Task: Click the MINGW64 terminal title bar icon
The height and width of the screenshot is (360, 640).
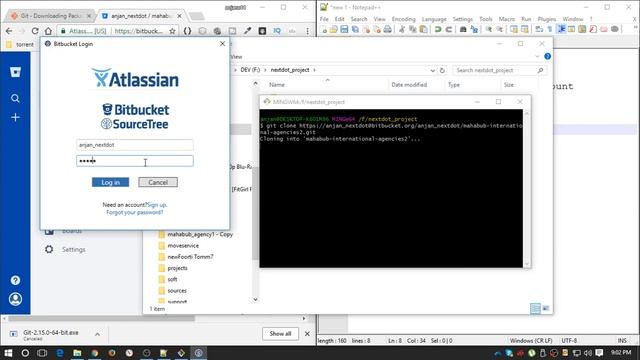Action: [x=267, y=102]
